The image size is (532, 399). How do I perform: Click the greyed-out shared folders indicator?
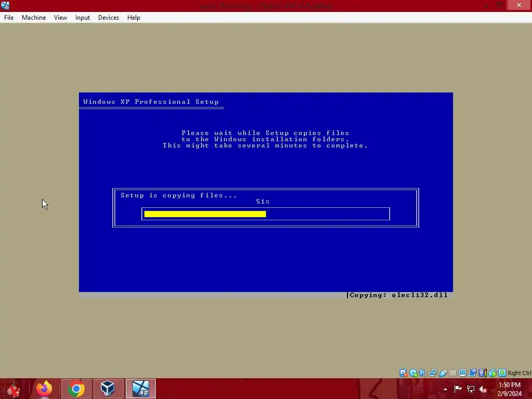[453, 373]
